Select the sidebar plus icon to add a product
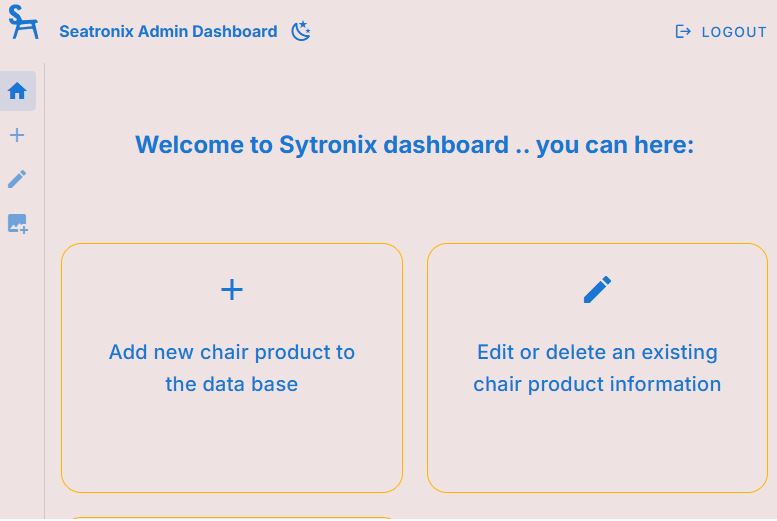 click(17, 135)
